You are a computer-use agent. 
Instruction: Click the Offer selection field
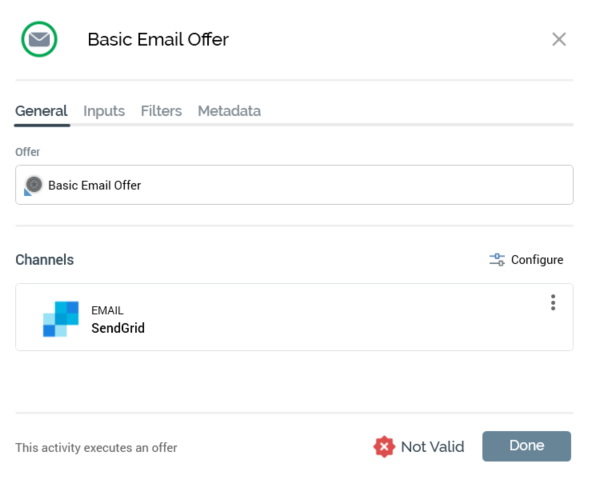(294, 185)
